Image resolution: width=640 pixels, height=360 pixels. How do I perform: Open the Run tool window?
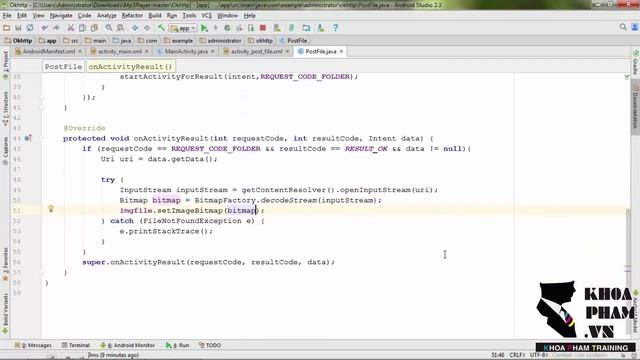coord(178,345)
